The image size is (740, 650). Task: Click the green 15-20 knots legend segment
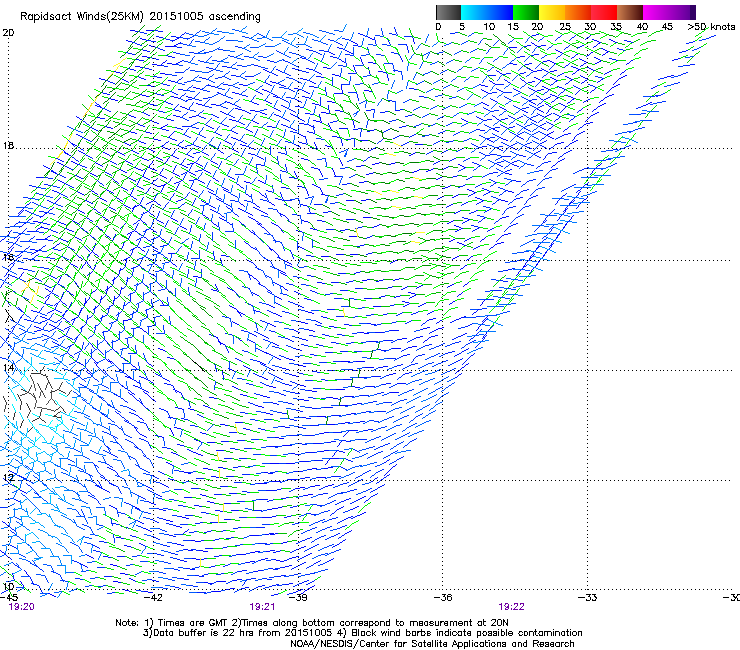tap(526, 12)
